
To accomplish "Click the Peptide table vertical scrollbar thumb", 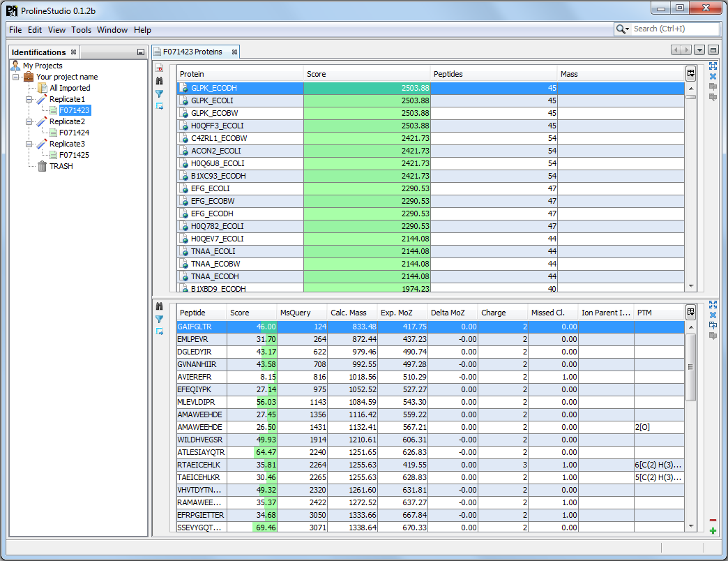I will tap(690, 366).
